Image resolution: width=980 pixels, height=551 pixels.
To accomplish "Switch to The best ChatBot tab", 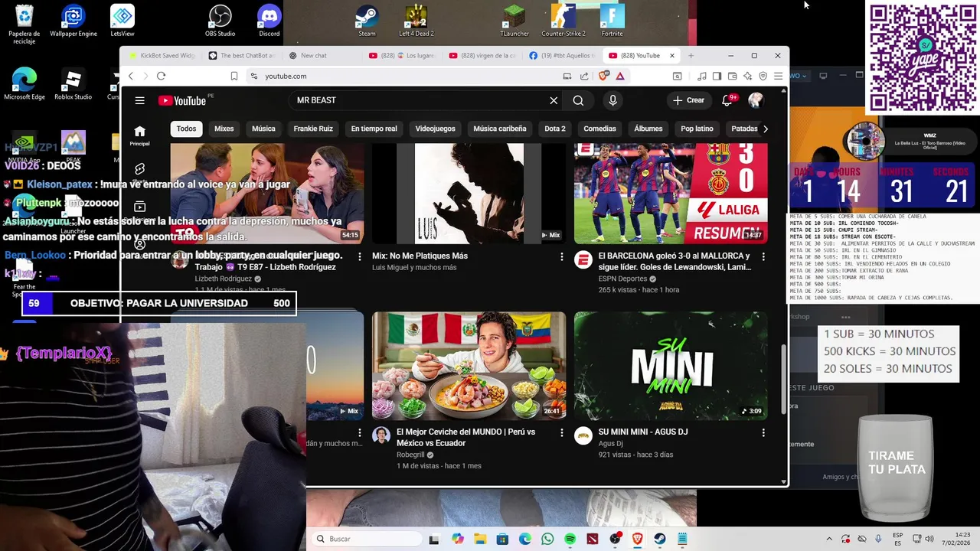I will pos(241,55).
